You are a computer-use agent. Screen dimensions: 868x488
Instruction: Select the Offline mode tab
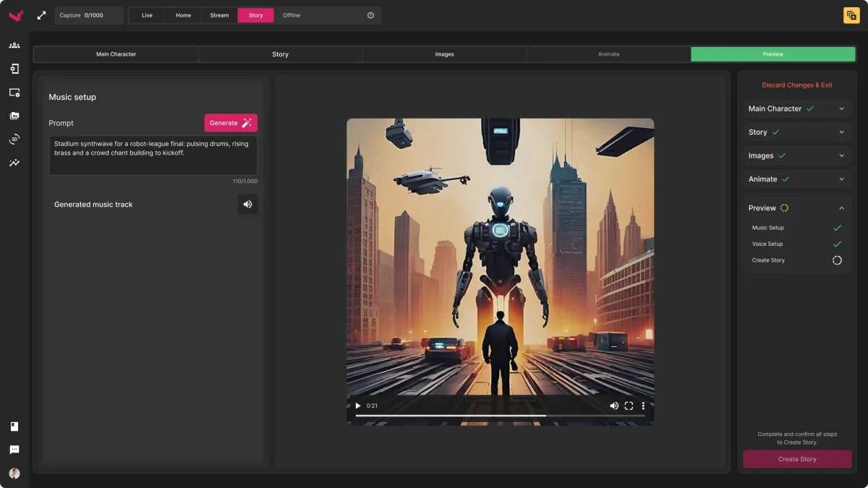[292, 15]
